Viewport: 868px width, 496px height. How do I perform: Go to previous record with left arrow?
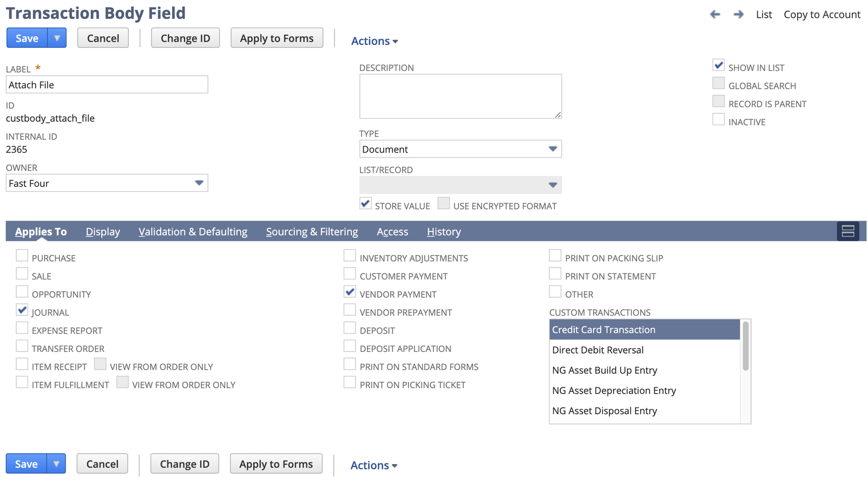(x=715, y=15)
